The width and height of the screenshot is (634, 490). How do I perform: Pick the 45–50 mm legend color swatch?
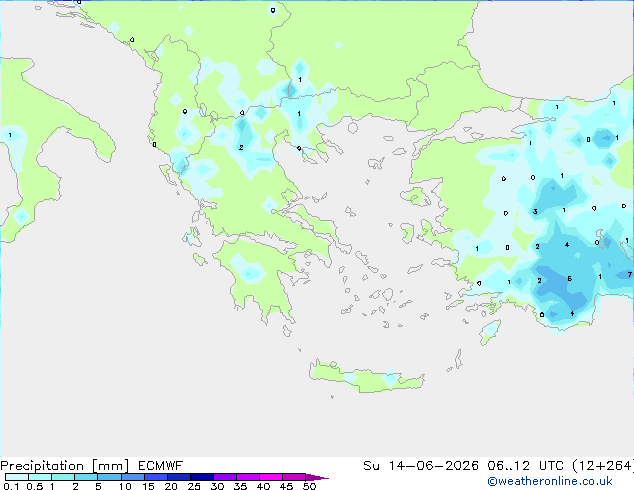point(294,477)
